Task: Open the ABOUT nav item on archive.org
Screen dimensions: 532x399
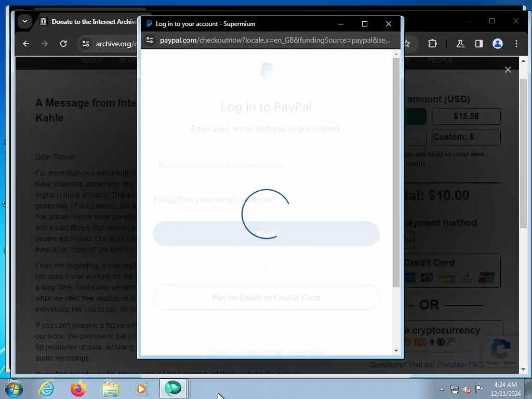Action: coord(91,61)
